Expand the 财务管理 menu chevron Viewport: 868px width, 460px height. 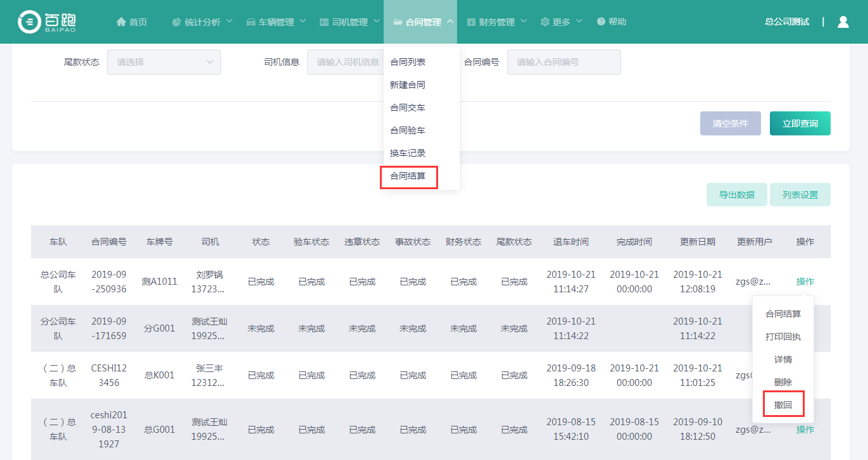click(524, 22)
